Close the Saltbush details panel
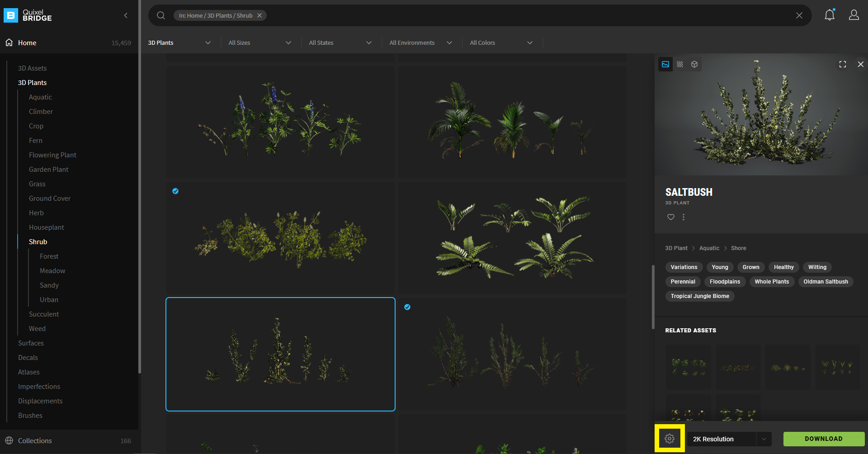This screenshot has width=868, height=454. tap(861, 64)
